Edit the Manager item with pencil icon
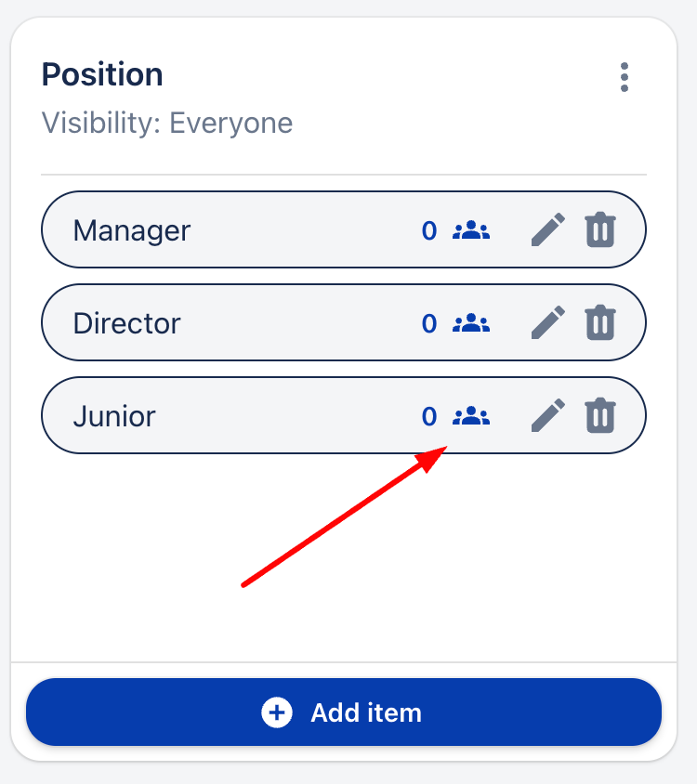This screenshot has width=697, height=784. tap(548, 229)
